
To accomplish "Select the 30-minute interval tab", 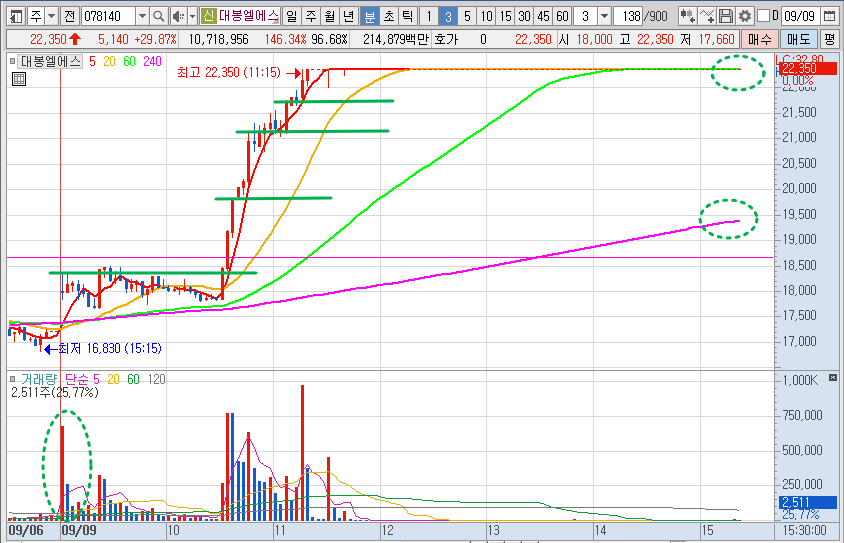I will coord(524,17).
